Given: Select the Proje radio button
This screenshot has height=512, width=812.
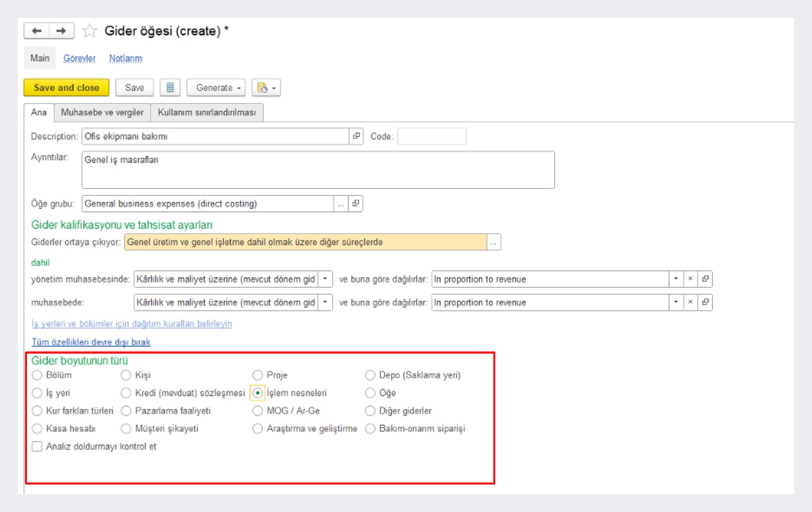Looking at the screenshot, I should [258, 375].
